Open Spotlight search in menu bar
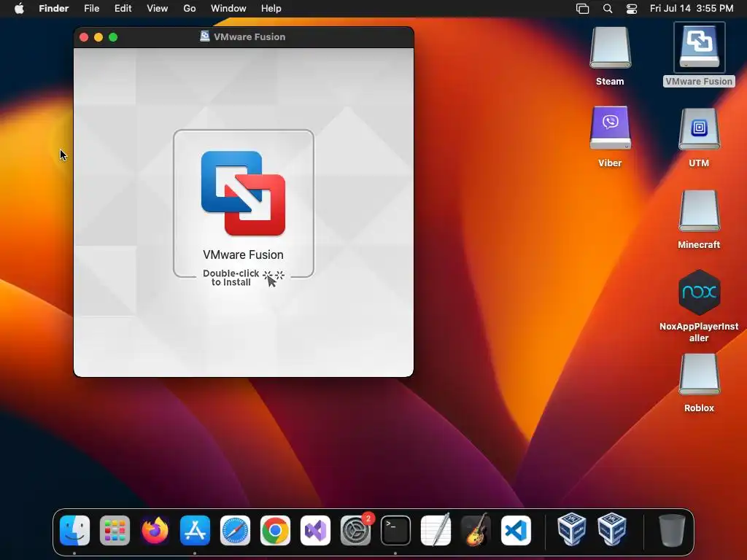Screen dimensions: 747x560 point(608,9)
